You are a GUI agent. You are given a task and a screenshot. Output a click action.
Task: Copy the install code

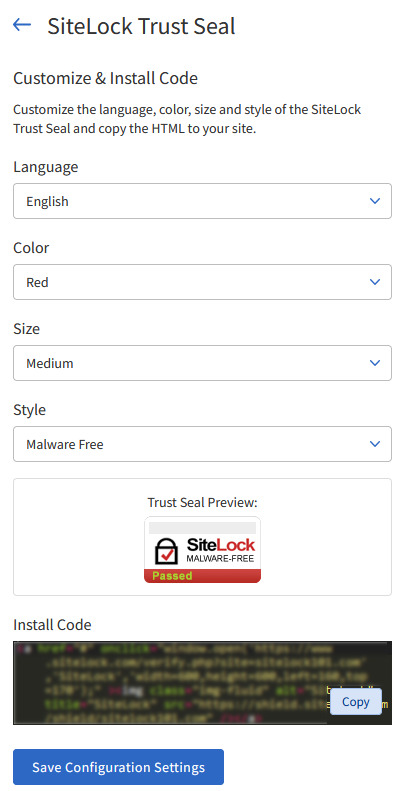pos(356,702)
